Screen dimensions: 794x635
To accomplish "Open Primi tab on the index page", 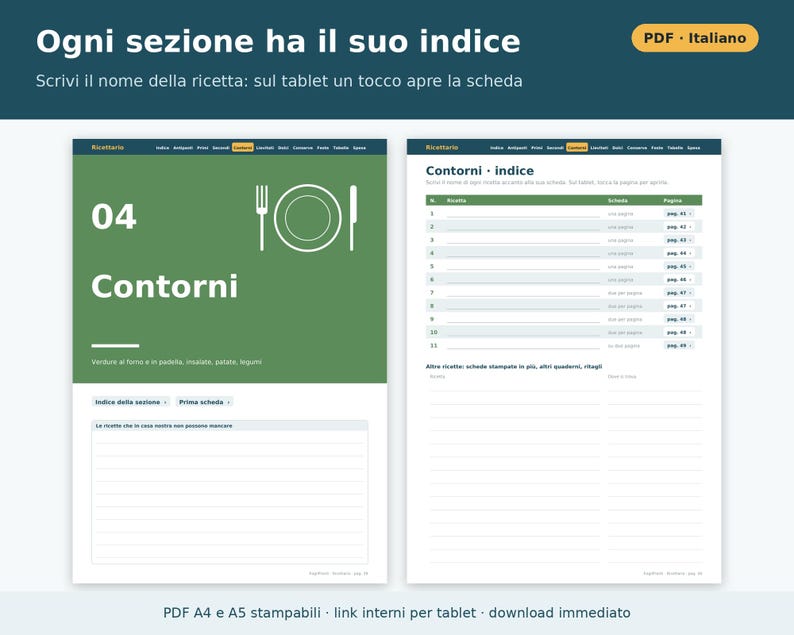I will tap(537, 148).
